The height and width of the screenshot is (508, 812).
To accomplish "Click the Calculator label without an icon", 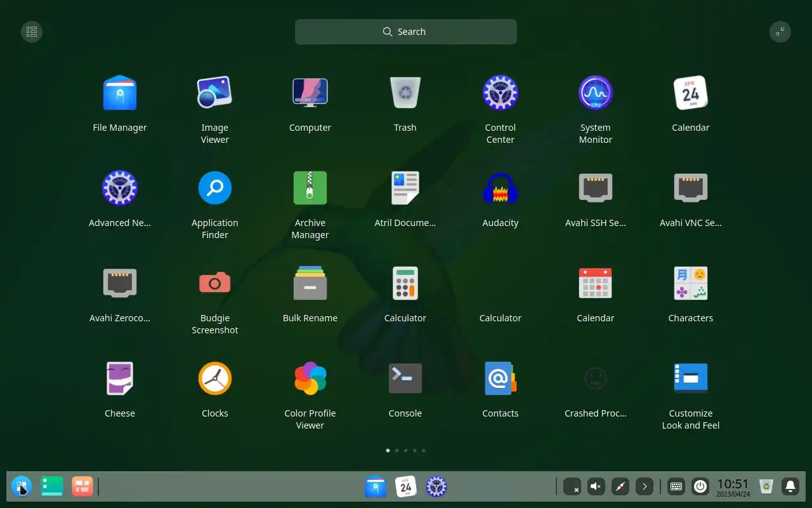I will (x=501, y=318).
